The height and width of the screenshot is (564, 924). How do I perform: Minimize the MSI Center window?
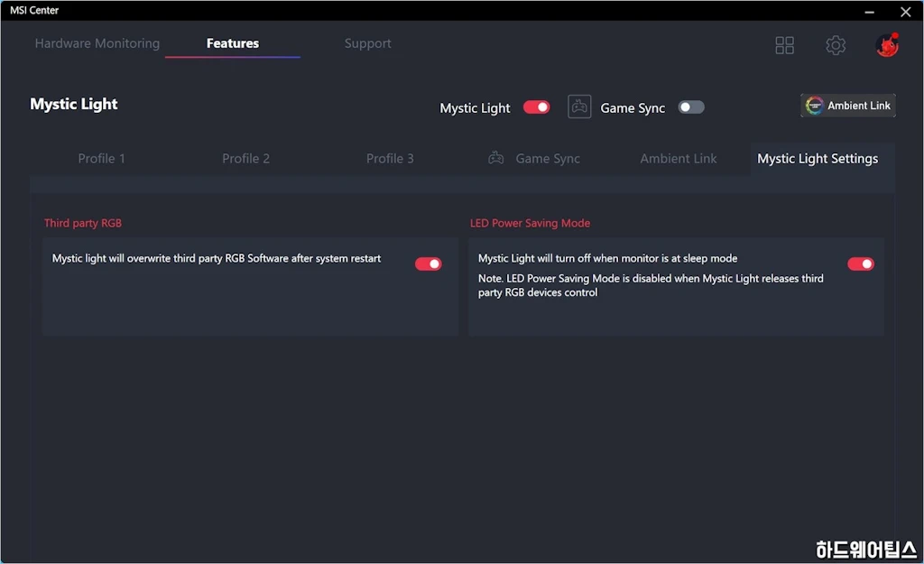pyautogui.click(x=869, y=11)
